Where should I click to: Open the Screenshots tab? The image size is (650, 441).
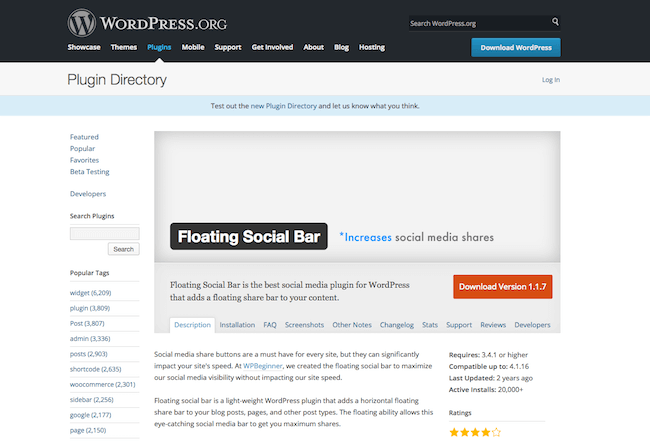tap(304, 325)
